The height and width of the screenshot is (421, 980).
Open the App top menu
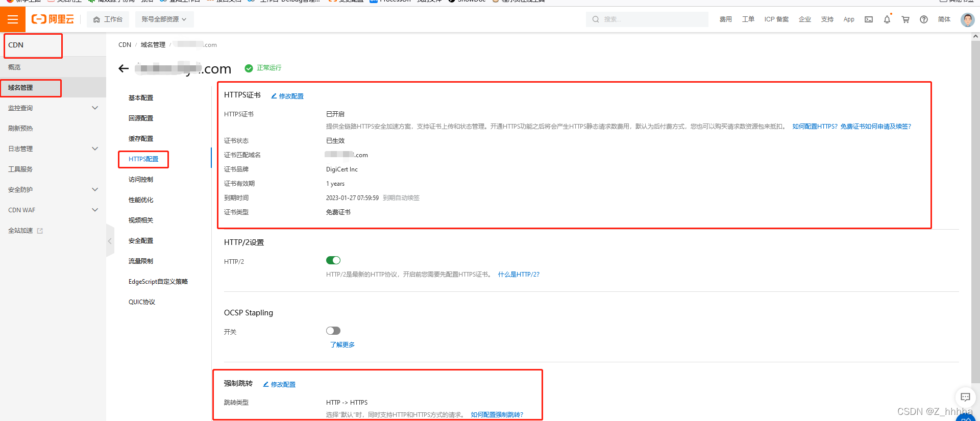[849, 19]
